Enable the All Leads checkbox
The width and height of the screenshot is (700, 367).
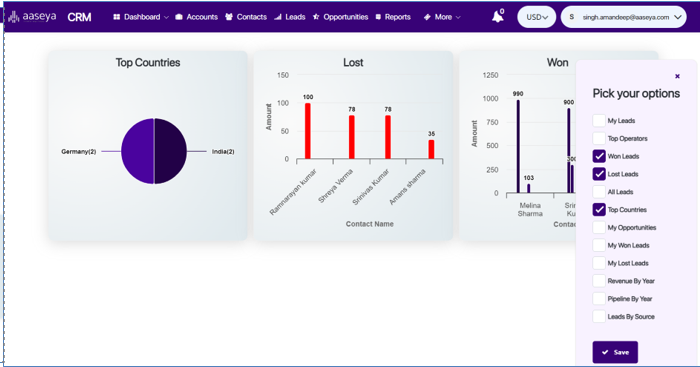click(599, 192)
